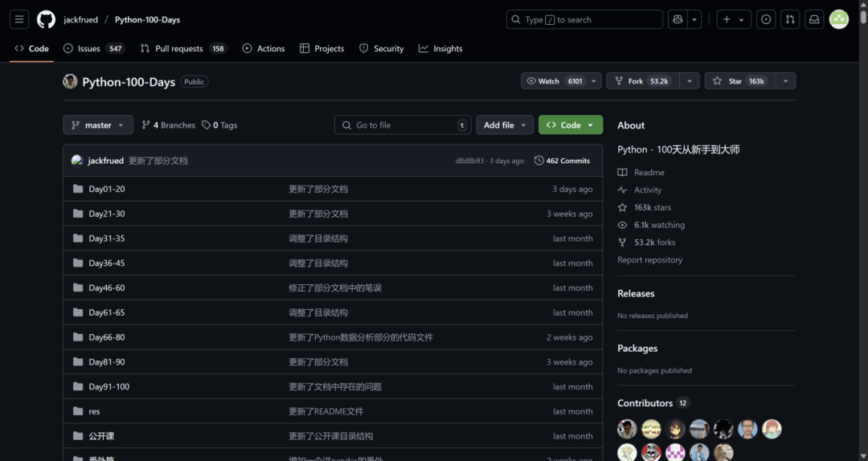Go to GitHub homepage via Octocat logo
Image resolution: width=868 pixels, height=461 pixels.
(x=46, y=19)
